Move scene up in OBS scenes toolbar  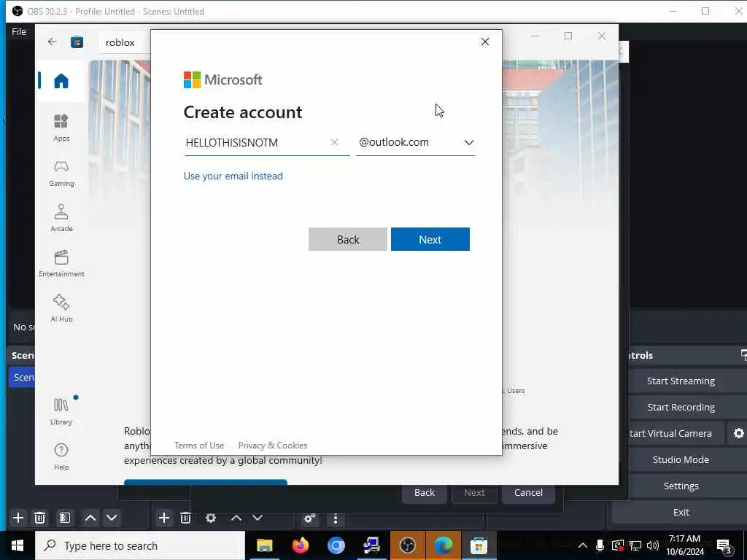click(x=90, y=518)
